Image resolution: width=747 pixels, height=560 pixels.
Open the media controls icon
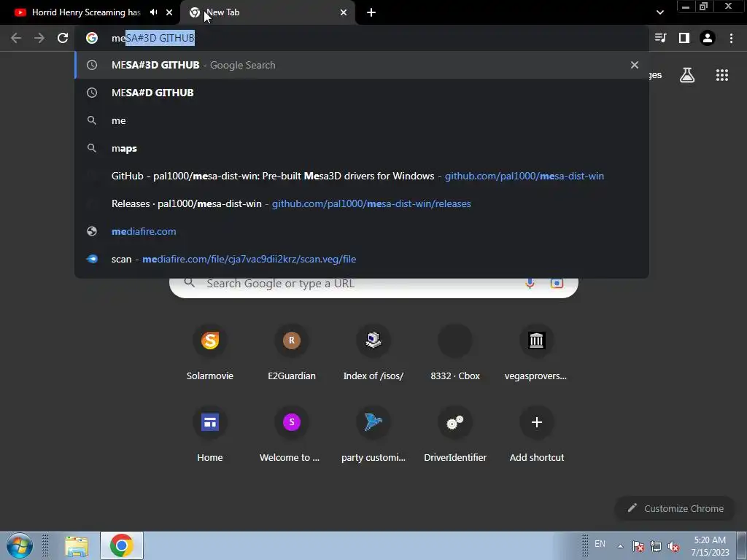(660, 38)
